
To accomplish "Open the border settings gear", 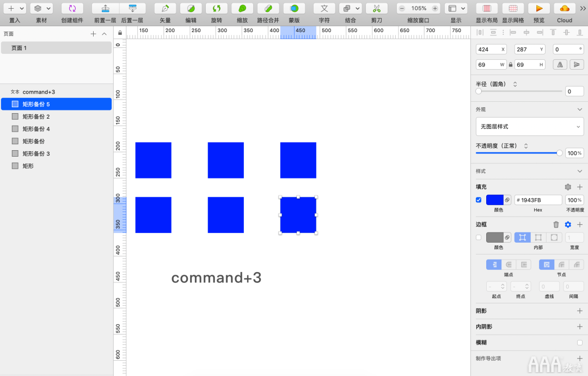I will click(568, 225).
